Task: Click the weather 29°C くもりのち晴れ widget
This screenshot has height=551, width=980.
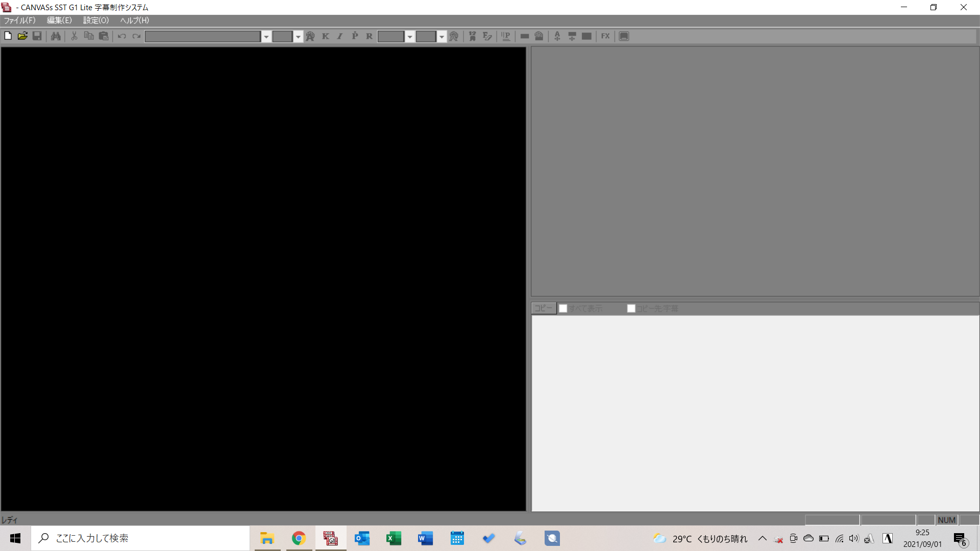Action: click(700, 538)
